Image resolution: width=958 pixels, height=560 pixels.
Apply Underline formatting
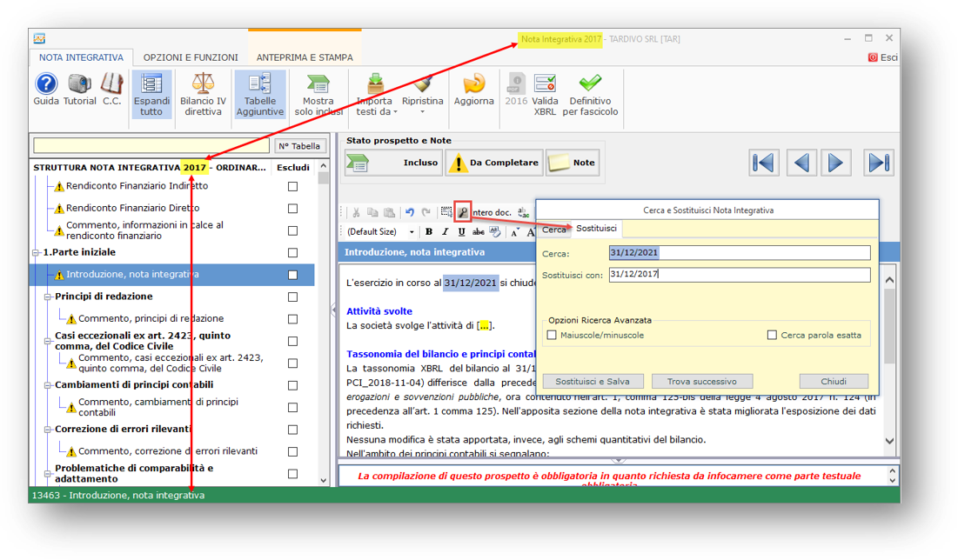(x=461, y=231)
